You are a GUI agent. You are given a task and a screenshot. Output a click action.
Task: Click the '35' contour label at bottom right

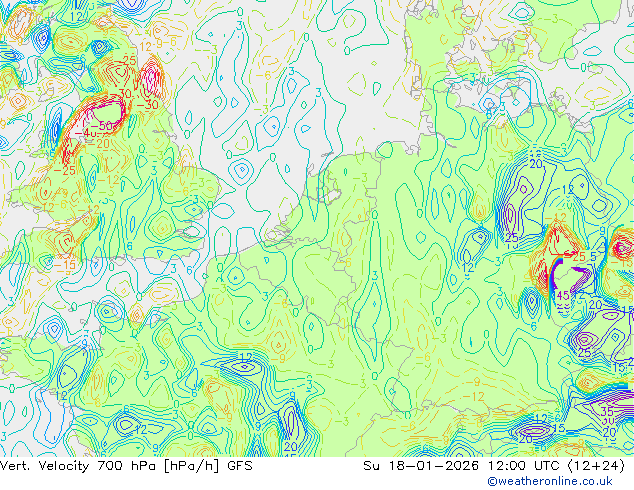[607, 412]
